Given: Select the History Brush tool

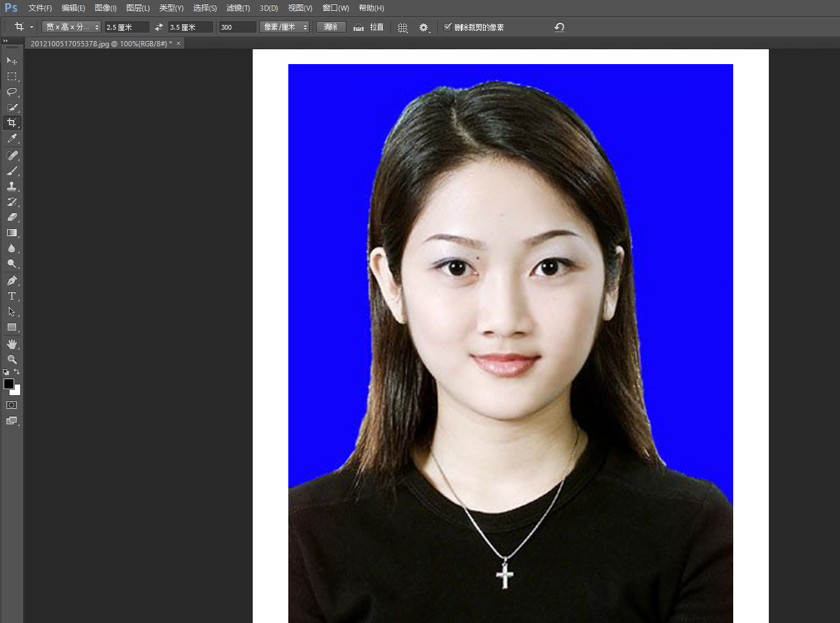Looking at the screenshot, I should coord(12,202).
